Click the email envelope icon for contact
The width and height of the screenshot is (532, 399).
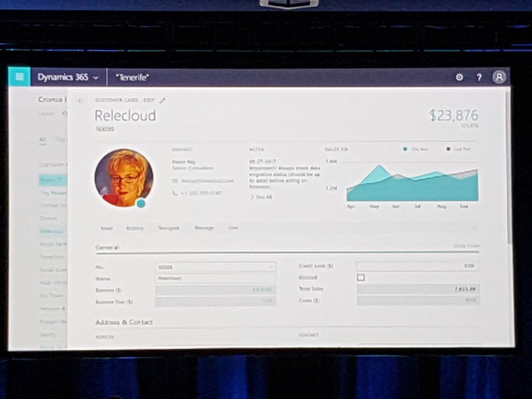pos(175,181)
